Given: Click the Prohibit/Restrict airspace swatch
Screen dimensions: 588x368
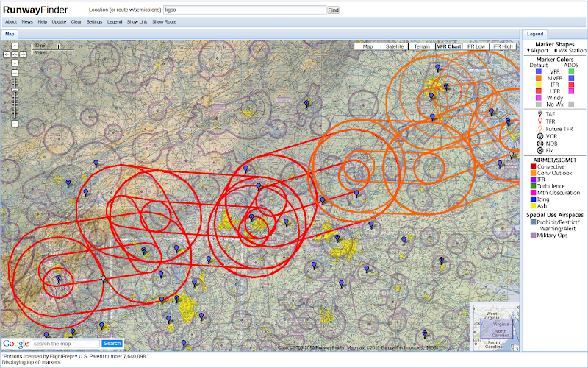Looking at the screenshot, I should 534,222.
